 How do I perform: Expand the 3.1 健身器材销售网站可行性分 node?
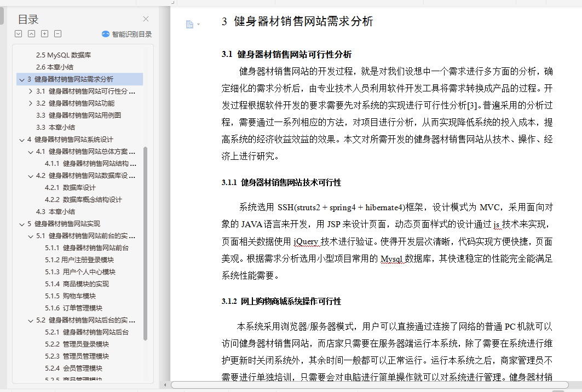[31, 91]
